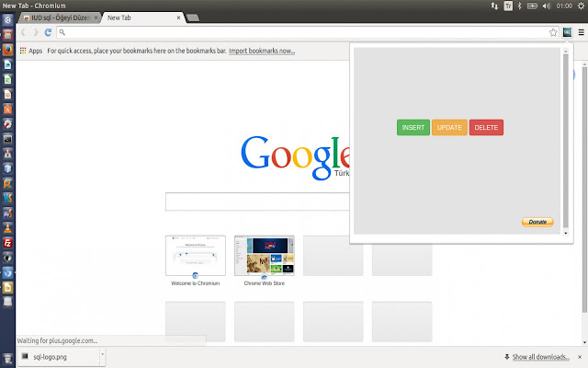Launch Firefox from the dock
The image size is (588, 368).
[x=7, y=50]
